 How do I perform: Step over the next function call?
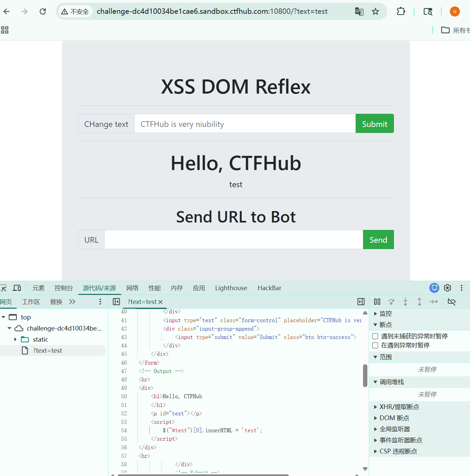coord(391,302)
